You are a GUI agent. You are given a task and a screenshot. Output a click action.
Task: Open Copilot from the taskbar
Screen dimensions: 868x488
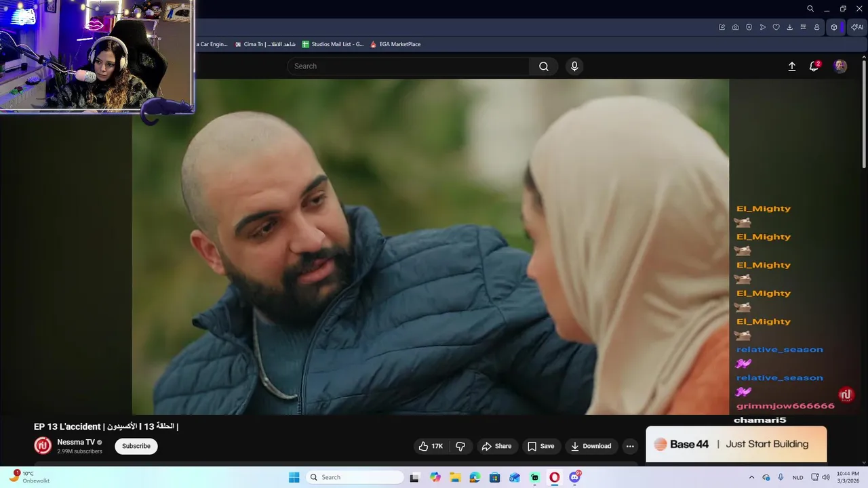tap(435, 477)
